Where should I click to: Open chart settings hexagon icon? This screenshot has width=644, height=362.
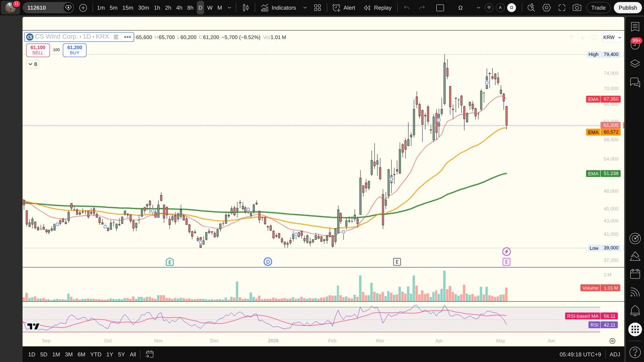(x=547, y=8)
